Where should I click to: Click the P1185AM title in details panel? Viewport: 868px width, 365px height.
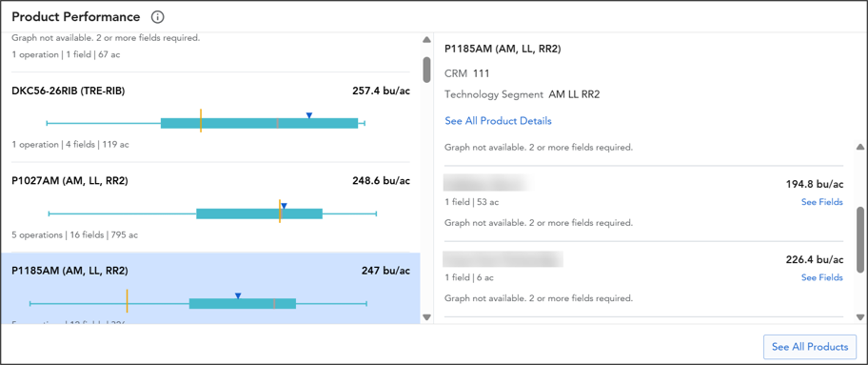point(503,49)
